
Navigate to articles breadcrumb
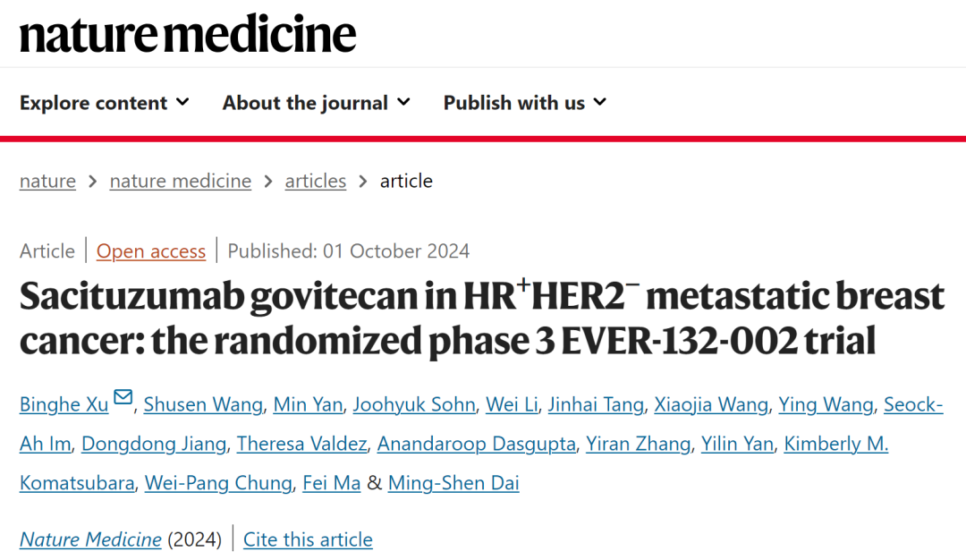316,181
